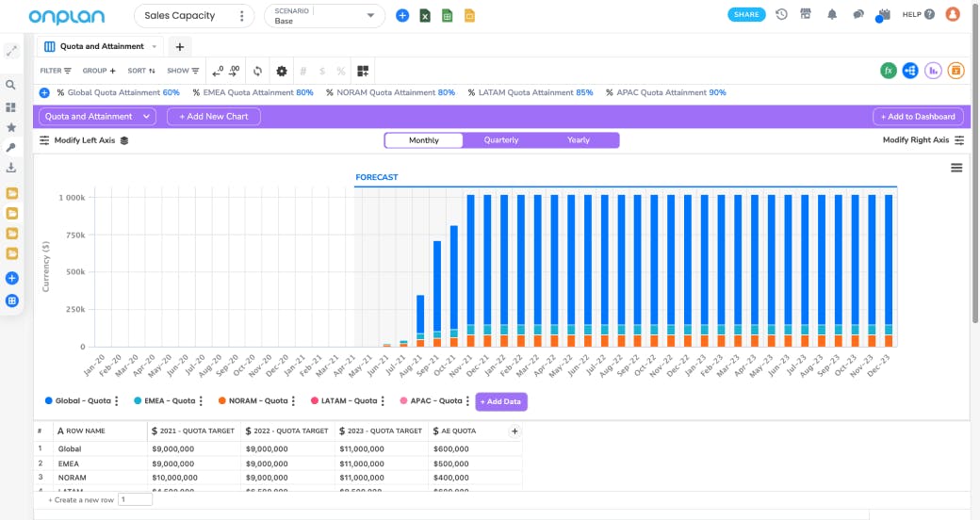Click the search icon in left sidebar
The width and height of the screenshot is (980, 520).
click(x=11, y=85)
